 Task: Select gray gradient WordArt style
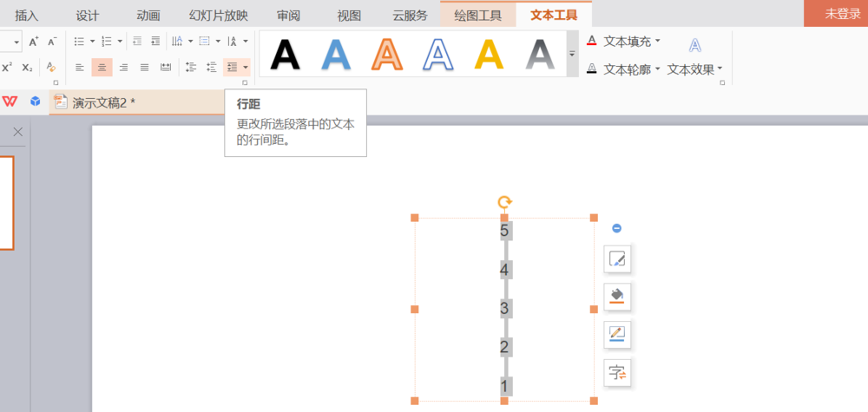coord(540,54)
